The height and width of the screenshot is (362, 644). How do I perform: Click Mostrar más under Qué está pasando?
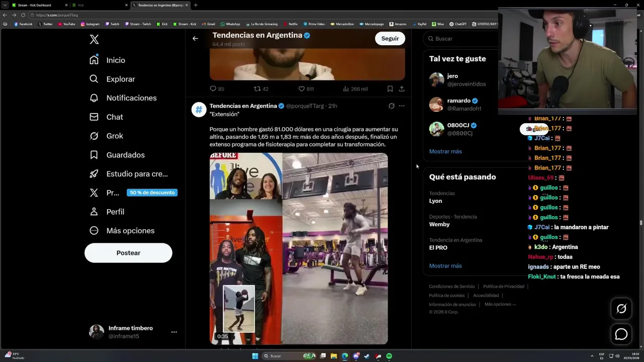pyautogui.click(x=445, y=266)
